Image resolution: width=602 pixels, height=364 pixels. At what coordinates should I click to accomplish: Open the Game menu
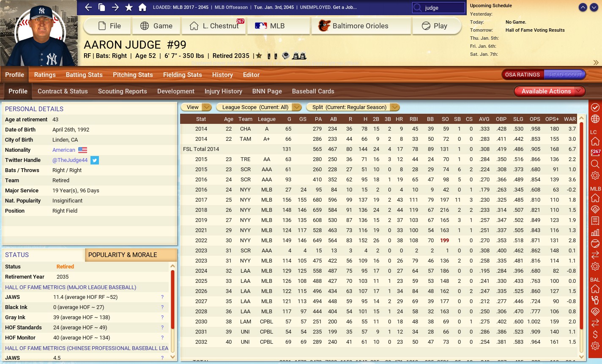[x=156, y=26]
